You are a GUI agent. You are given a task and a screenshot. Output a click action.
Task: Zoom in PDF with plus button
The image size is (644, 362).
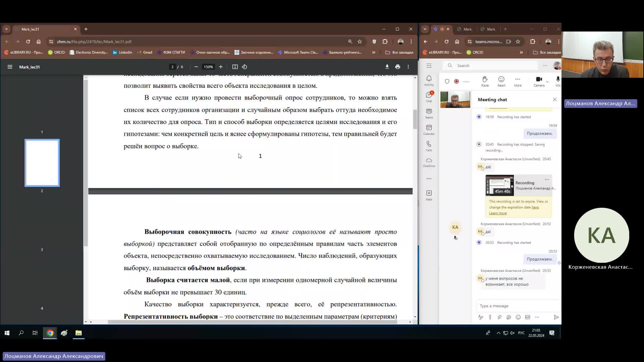point(221,67)
